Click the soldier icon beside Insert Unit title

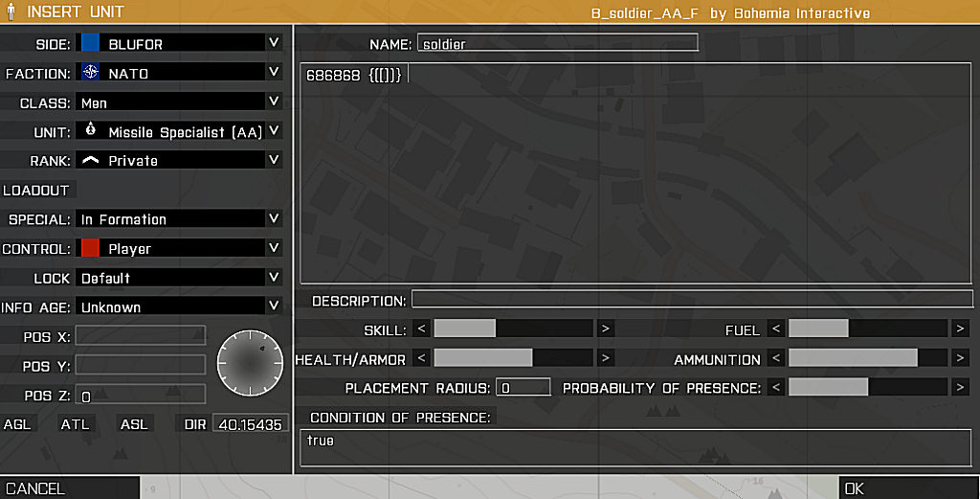[11, 11]
